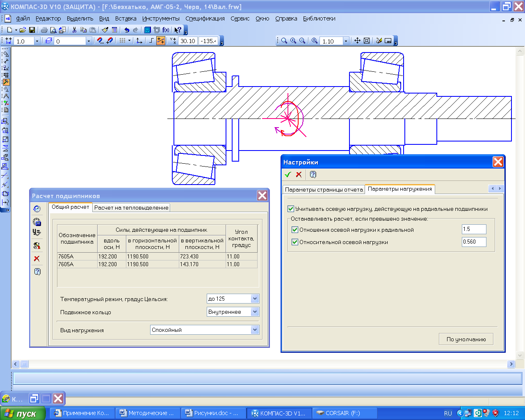Cut selection with the scissors icon

(x=74, y=30)
